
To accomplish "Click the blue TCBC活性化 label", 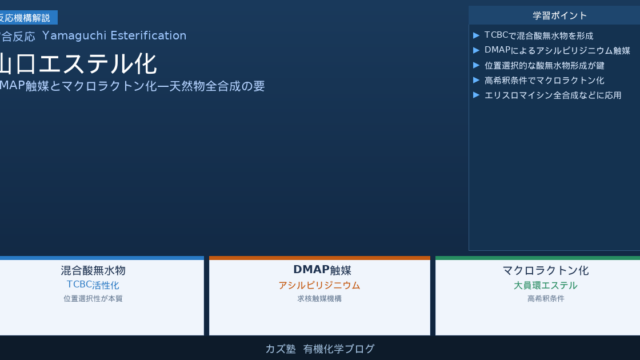I will coord(93,285).
